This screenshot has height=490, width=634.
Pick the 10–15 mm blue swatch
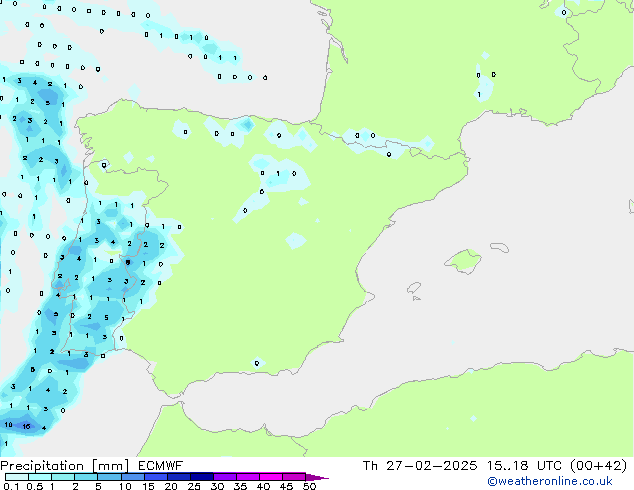pos(133,477)
